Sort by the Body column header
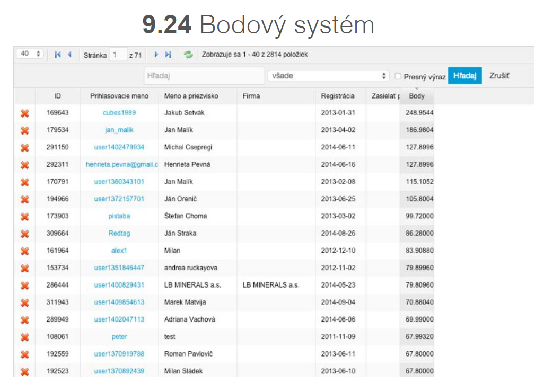 tap(417, 96)
